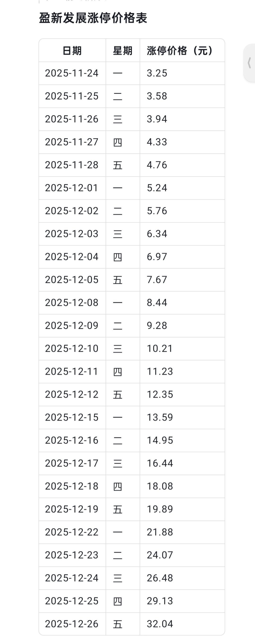
Task: Click the 19.89 price cell
Action: coord(160,509)
